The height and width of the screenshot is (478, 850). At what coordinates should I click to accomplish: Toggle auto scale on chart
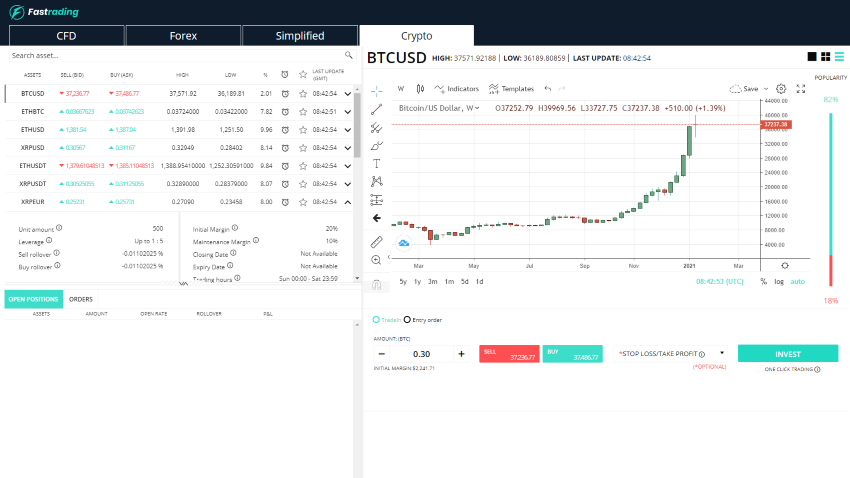tap(797, 282)
